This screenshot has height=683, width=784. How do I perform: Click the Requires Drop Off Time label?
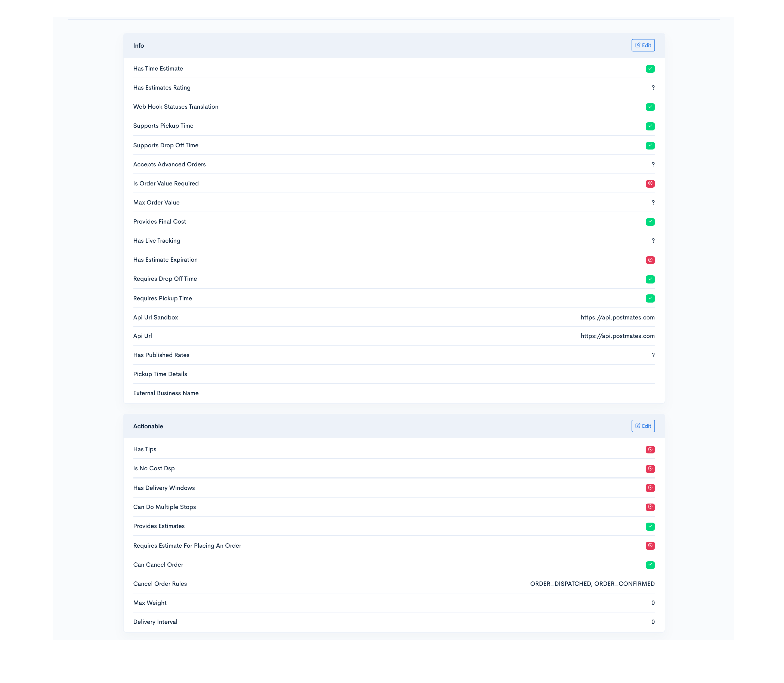[165, 279]
